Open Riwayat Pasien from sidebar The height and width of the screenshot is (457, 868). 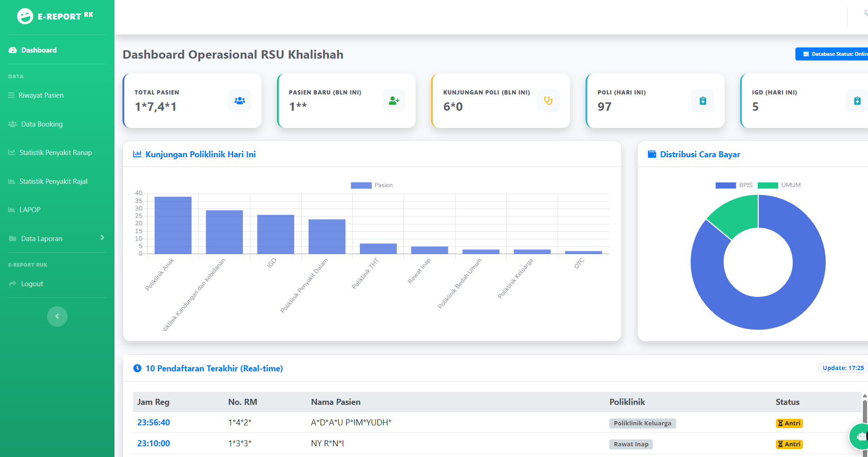point(41,95)
